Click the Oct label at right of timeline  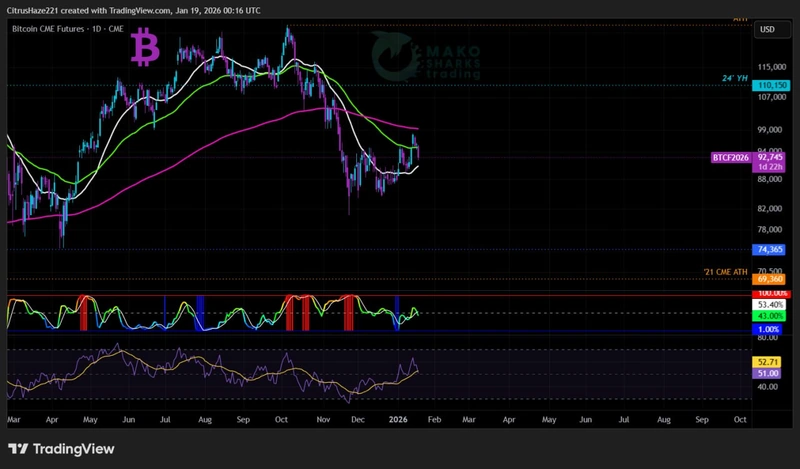(x=740, y=421)
